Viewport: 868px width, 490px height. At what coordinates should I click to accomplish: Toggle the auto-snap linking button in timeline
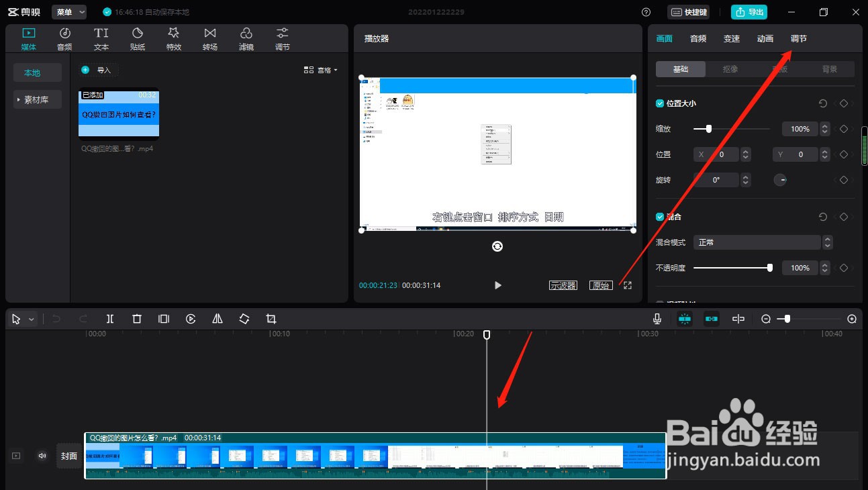point(712,319)
